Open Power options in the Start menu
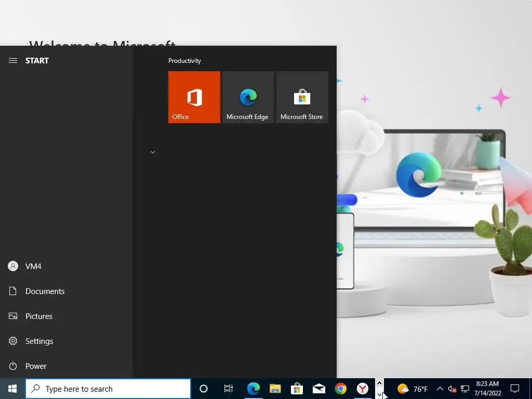Viewport: 532px width, 399px height. [x=66, y=366]
